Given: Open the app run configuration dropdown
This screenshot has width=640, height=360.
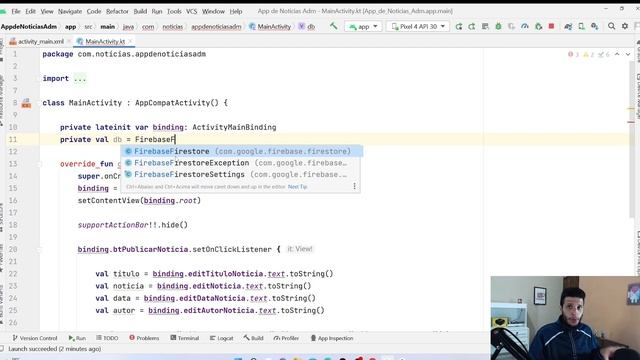Looking at the screenshot, I should click(x=363, y=27).
